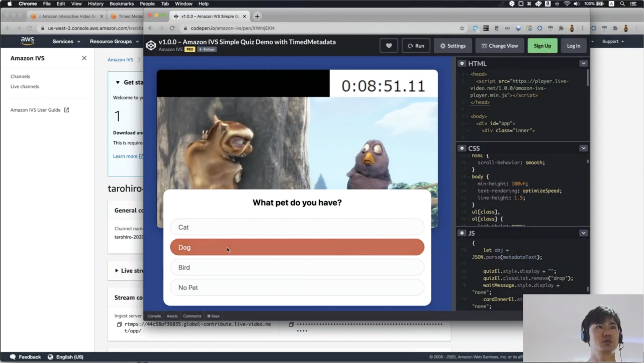Open the CSS editor dropdown arrow

point(583,148)
